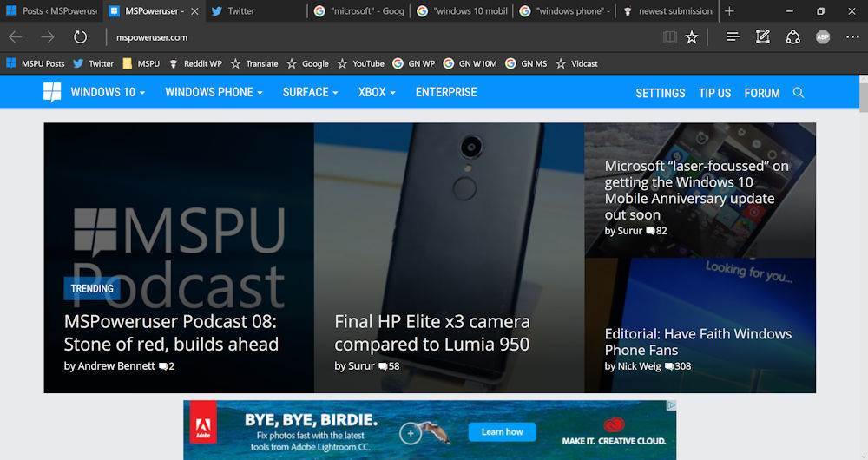The width and height of the screenshot is (868, 460).
Task: Open the Forum link in navigation
Action: click(x=762, y=93)
